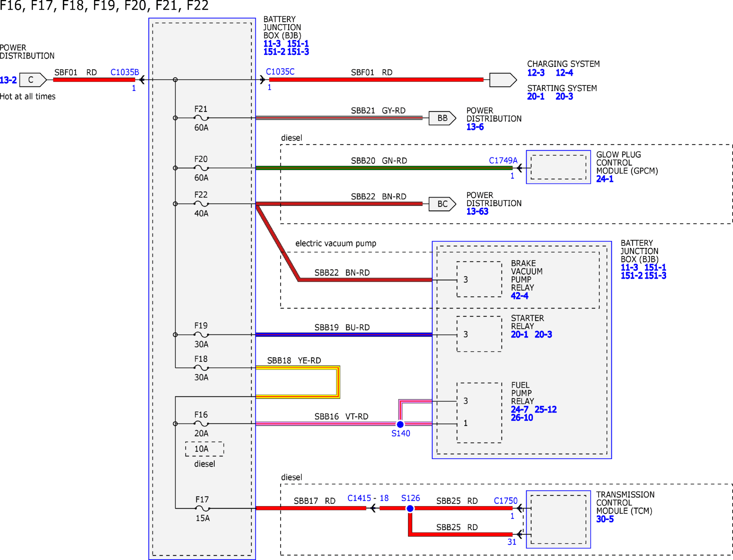Click the F16 fuse symbol
Screen dimensions: 733x560
[x=201, y=424]
